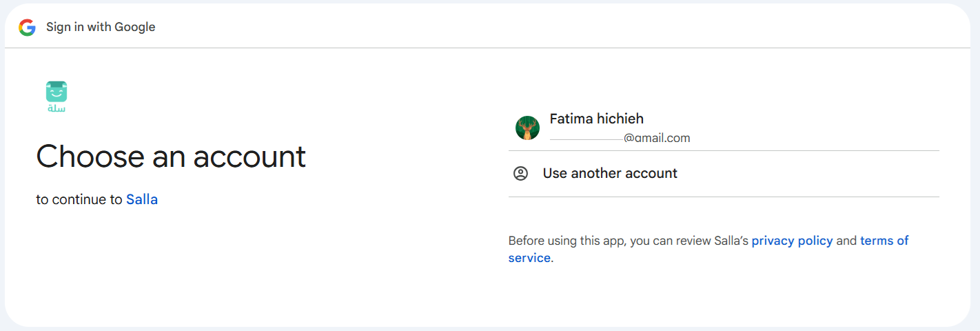The height and width of the screenshot is (331, 980).
Task: Click the Salla app logo
Action: click(x=57, y=97)
